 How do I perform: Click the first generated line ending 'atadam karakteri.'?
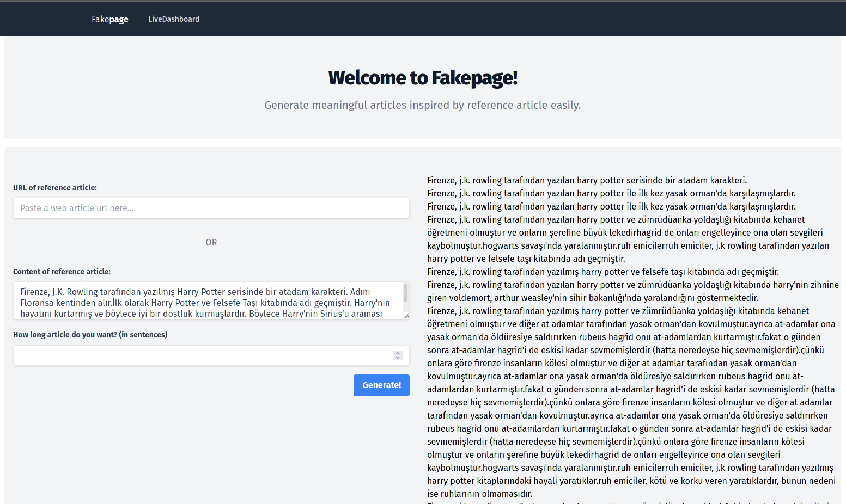pos(587,180)
